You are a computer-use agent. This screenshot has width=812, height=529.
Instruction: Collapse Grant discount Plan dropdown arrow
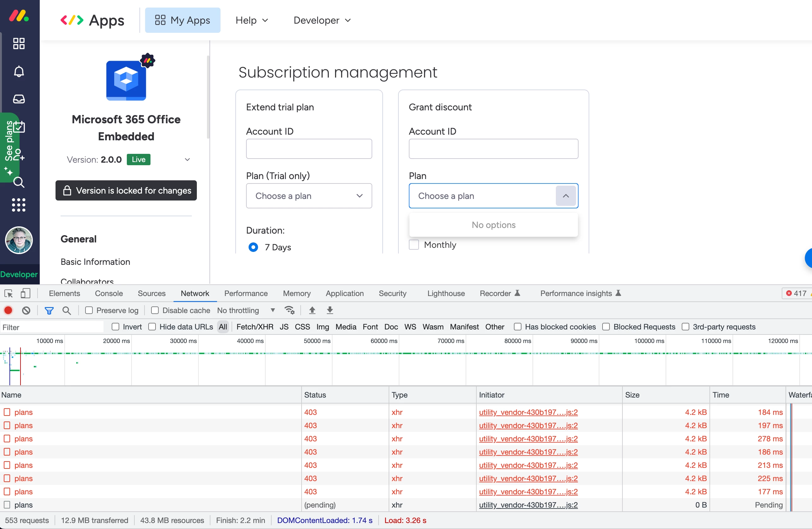pos(566,196)
